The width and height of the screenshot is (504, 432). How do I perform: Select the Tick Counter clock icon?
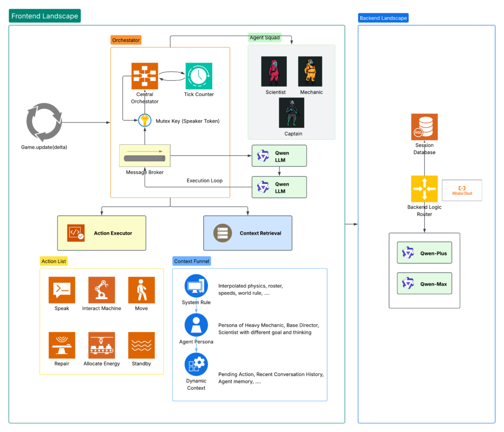coord(199,76)
